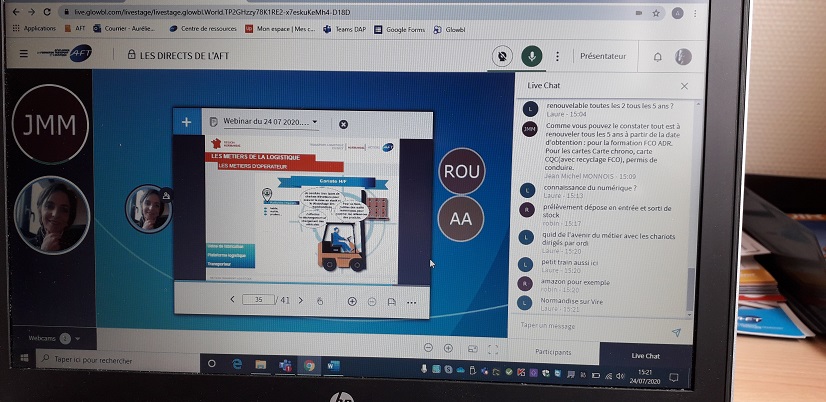Select the ROU participant bubble
Screen dimensions: 826x402
461,171
